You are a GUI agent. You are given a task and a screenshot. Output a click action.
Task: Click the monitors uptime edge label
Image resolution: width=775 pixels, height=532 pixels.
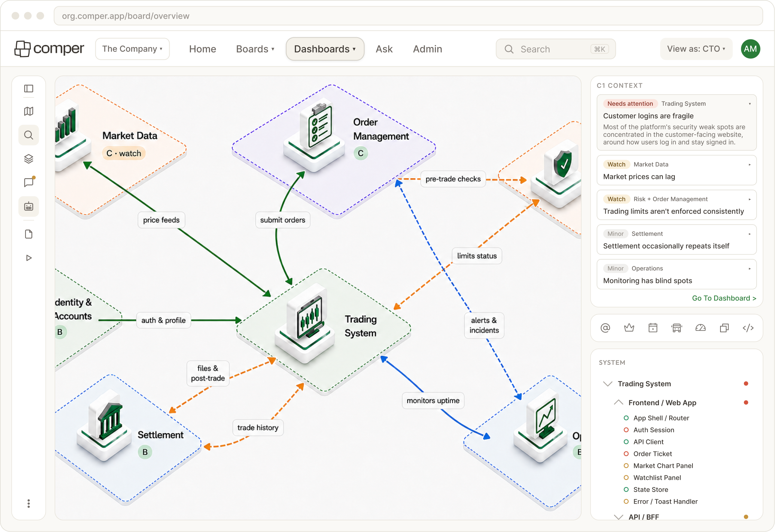click(x=433, y=400)
